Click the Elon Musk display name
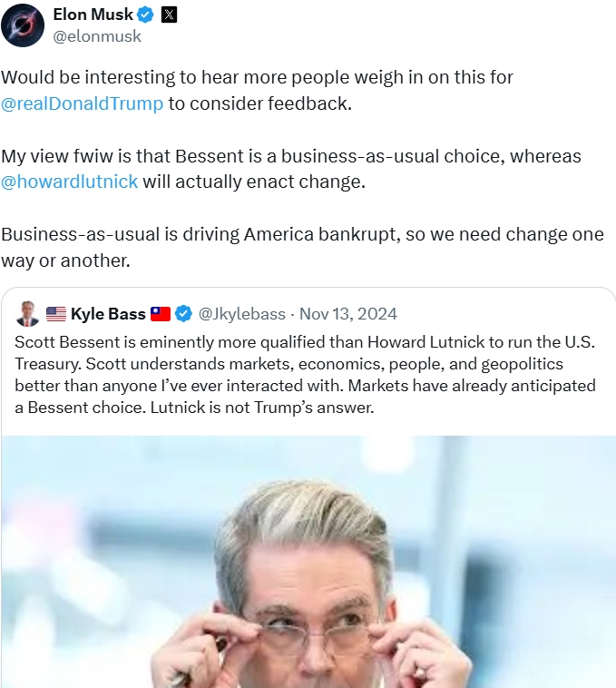The height and width of the screenshot is (688, 616). click(x=93, y=15)
